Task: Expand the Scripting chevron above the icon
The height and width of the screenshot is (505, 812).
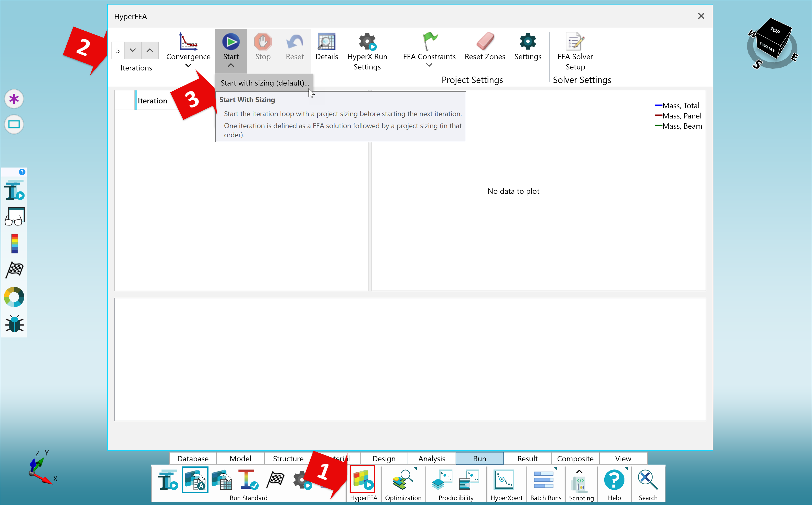Action: coord(579,471)
